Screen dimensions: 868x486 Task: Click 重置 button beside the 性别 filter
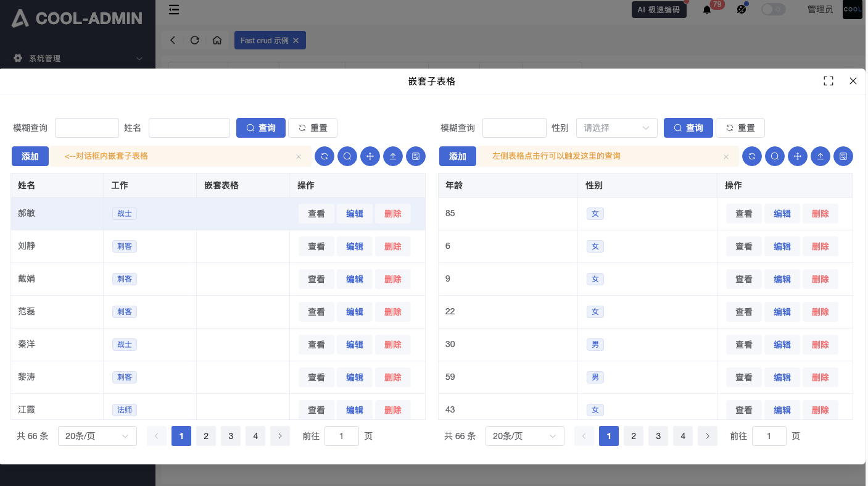[740, 128]
